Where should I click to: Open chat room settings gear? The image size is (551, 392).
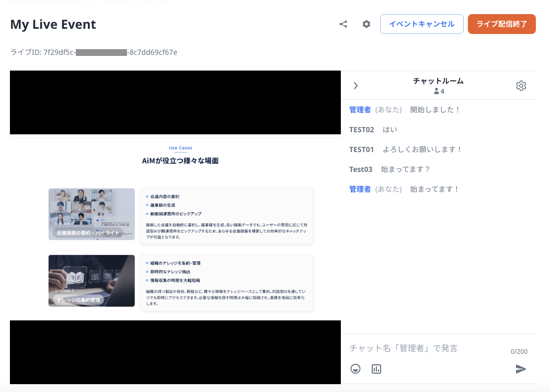[521, 85]
